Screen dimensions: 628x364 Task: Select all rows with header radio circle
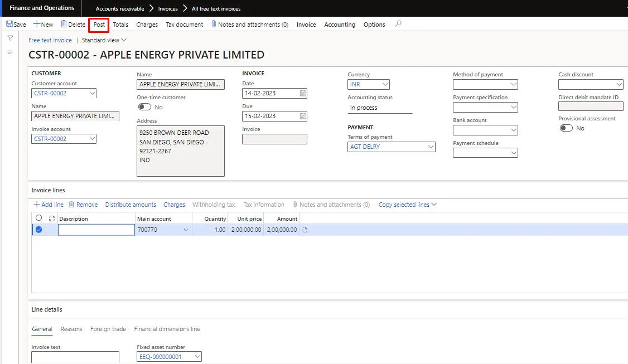[38, 218]
